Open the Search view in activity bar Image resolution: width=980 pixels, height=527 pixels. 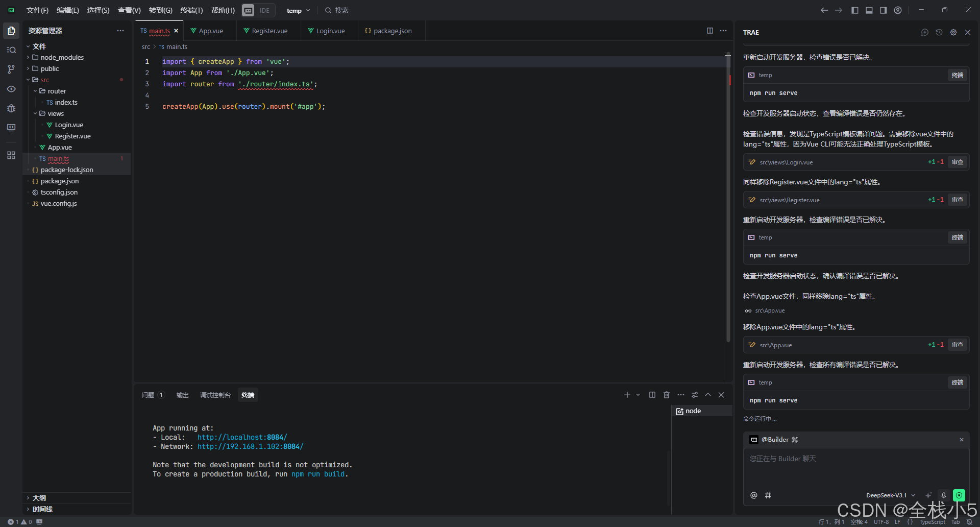[x=11, y=50]
